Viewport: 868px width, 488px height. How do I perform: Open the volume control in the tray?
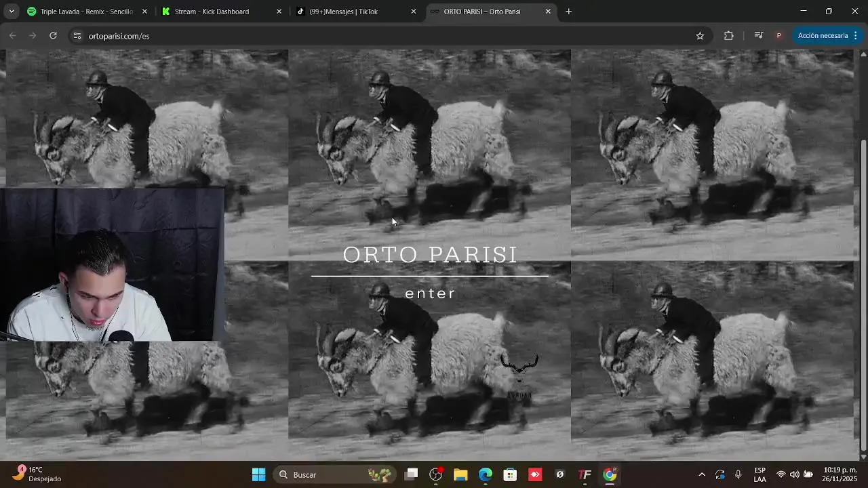[795, 474]
